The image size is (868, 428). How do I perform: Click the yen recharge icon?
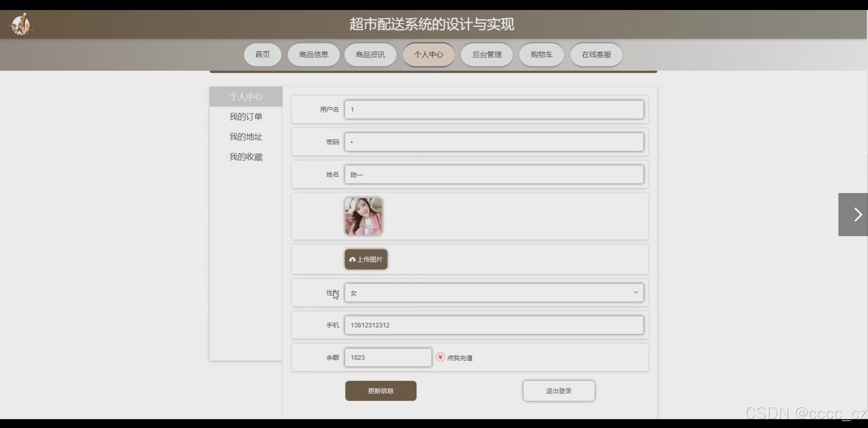tap(440, 357)
